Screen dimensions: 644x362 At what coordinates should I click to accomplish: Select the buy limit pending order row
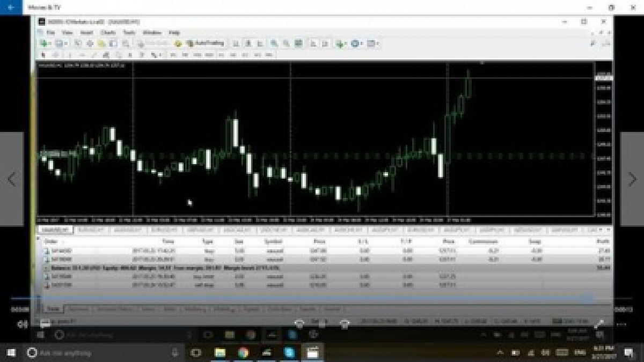point(326,277)
